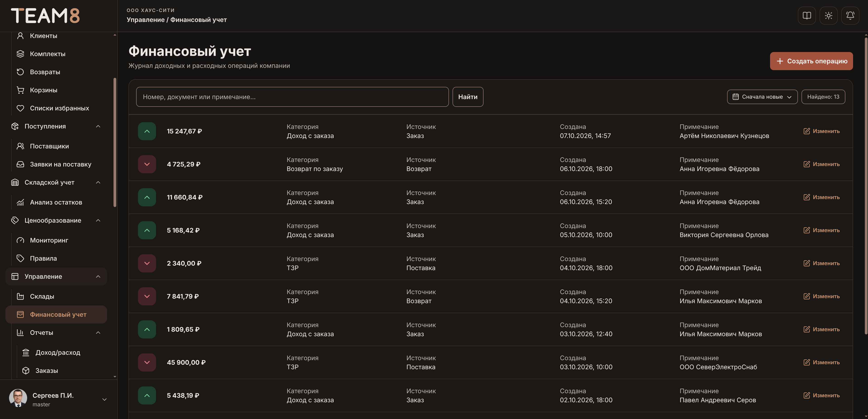Open Списки избранных

56,108
